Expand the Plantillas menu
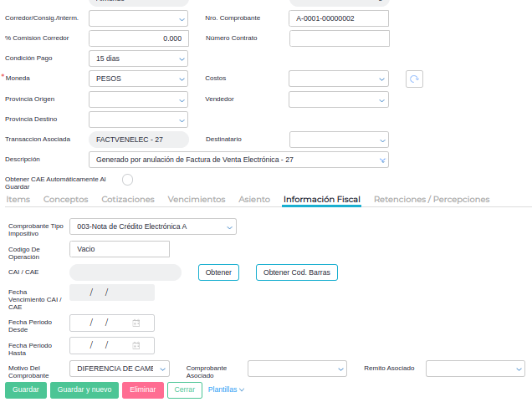Screen dimensions: 532x402 coord(226,389)
